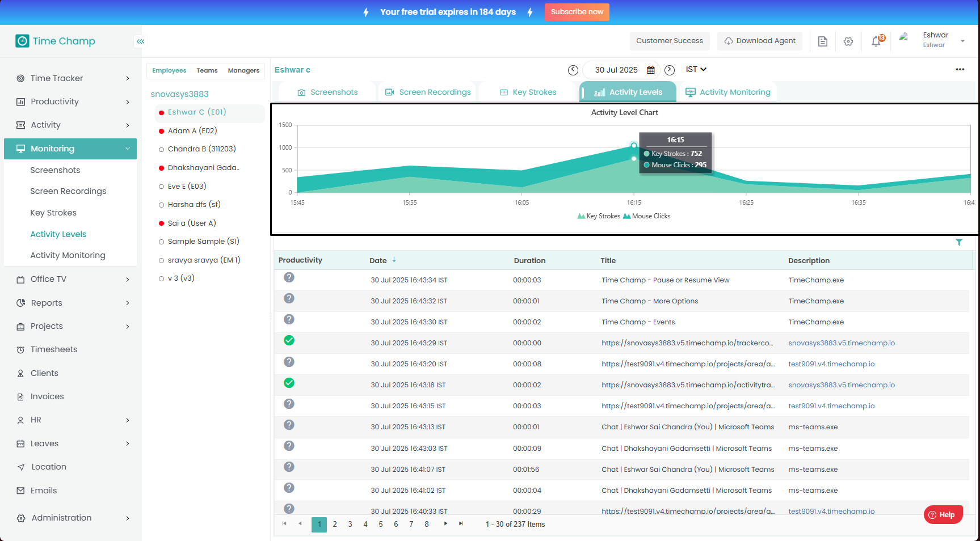Click the document icon in header
This screenshot has height=541, width=980.
click(822, 41)
